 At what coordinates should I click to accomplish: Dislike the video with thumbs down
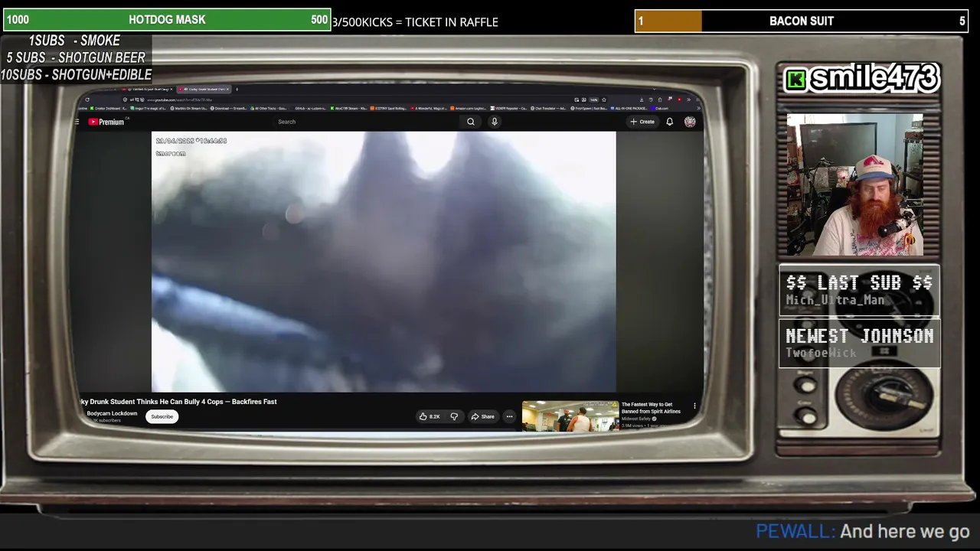pos(454,416)
